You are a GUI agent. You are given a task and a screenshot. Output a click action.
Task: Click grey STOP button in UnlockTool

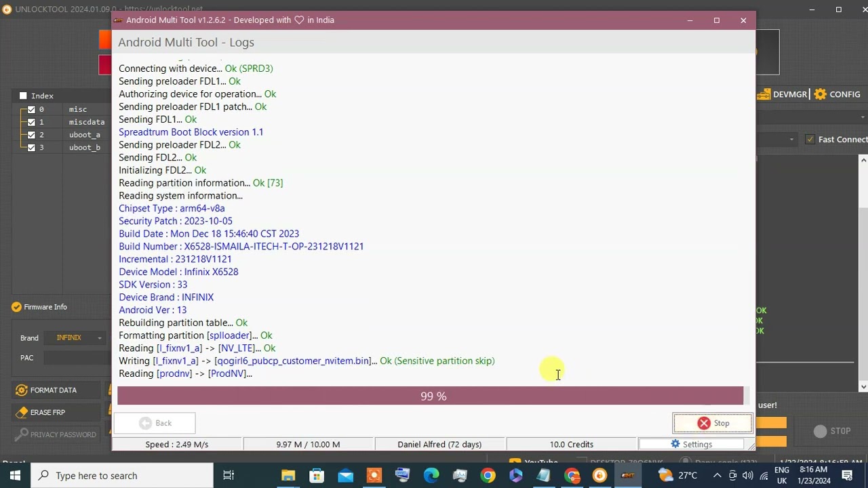pyautogui.click(x=832, y=431)
